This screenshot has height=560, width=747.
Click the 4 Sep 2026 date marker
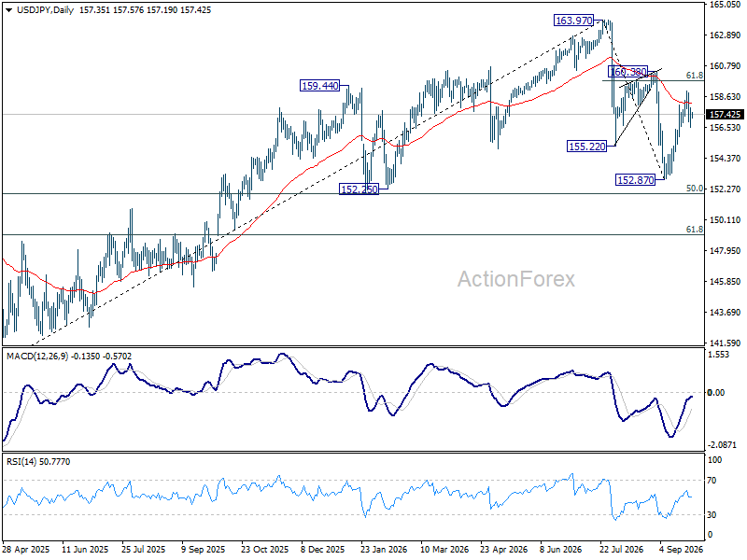[x=681, y=549]
